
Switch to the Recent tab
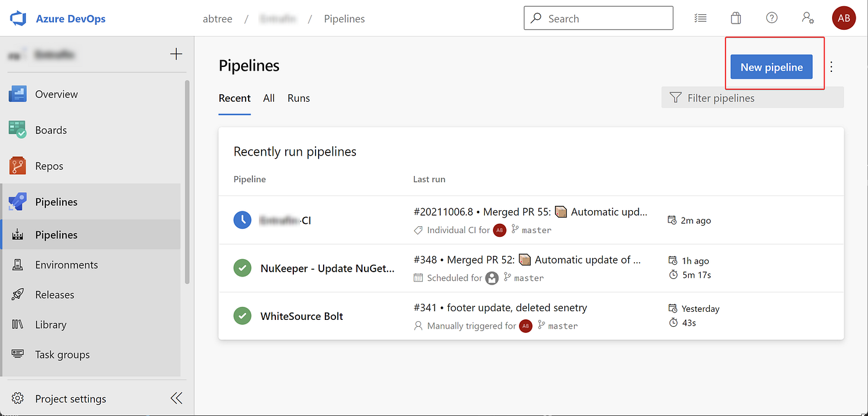click(234, 98)
